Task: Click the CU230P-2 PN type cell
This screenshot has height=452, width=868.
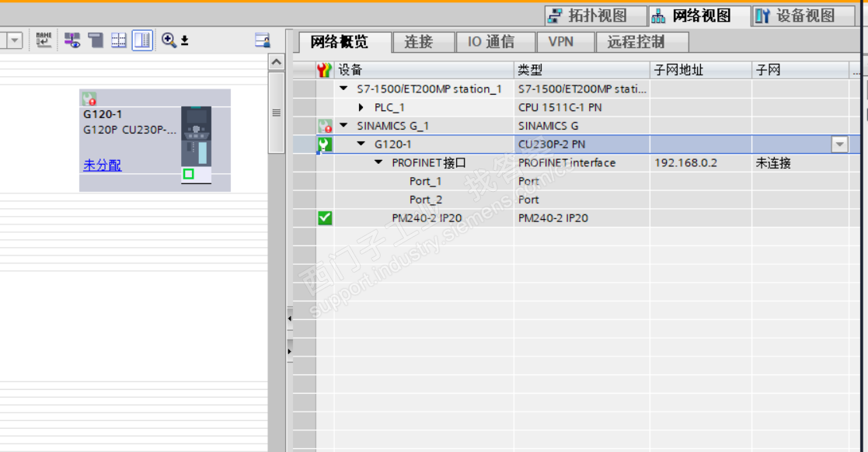Action: pos(582,144)
